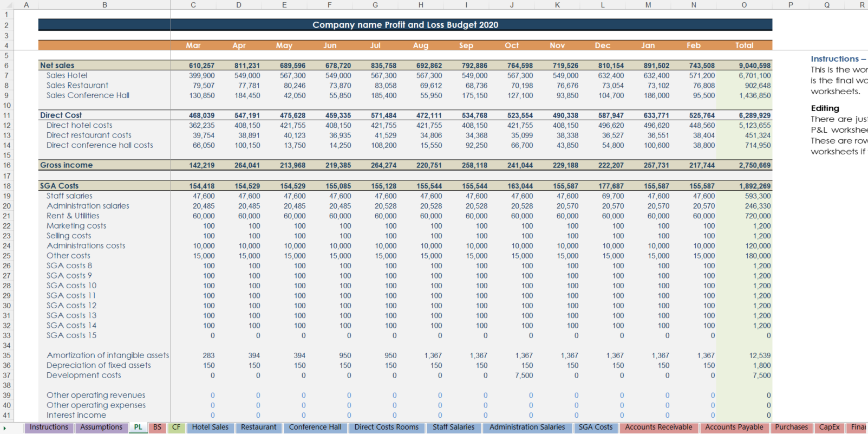
Task: Open the Direct Costs Rooms tab
Action: pos(386,427)
